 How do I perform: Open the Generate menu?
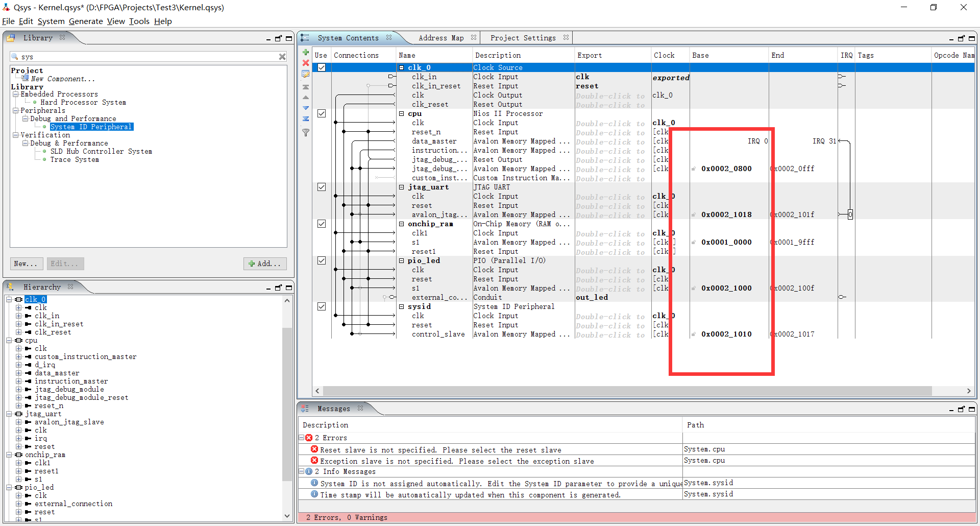click(x=86, y=21)
